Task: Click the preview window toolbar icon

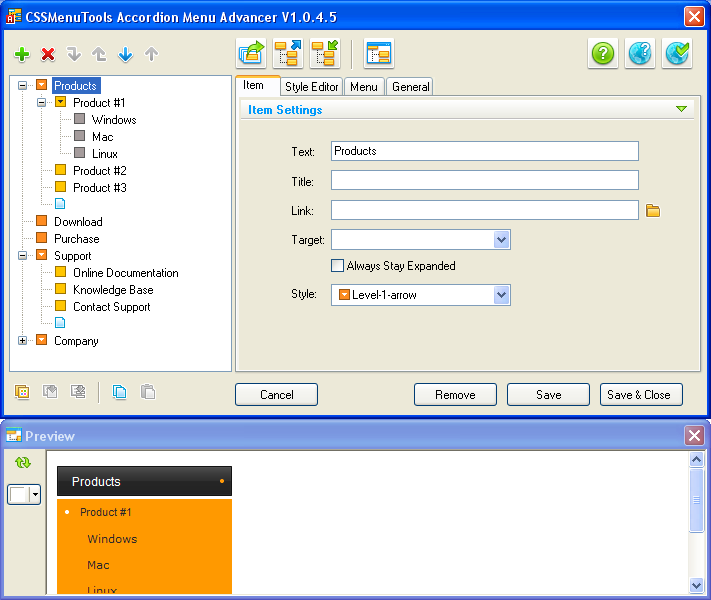Action: coord(379,54)
